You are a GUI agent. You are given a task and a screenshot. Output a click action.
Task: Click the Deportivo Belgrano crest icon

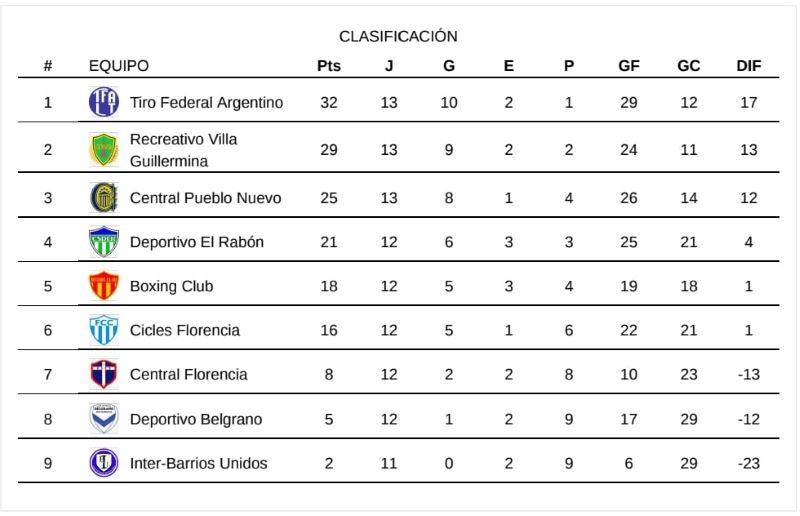click(x=103, y=419)
